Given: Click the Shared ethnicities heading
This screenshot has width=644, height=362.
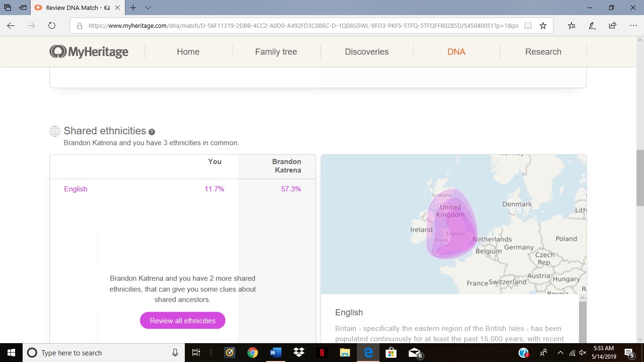Looking at the screenshot, I should point(105,131).
